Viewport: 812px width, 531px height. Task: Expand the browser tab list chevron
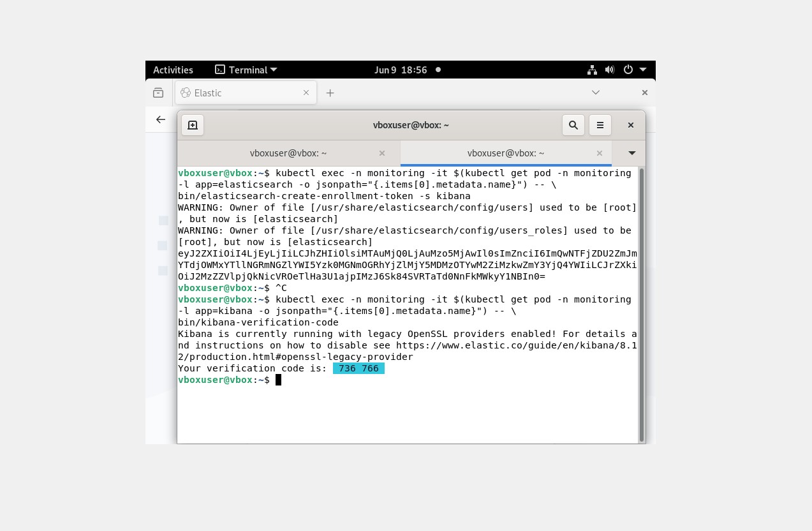[x=596, y=93]
